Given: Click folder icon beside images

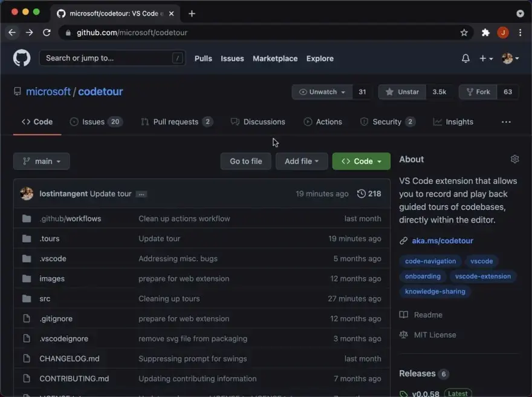Looking at the screenshot, I should 27,279.
